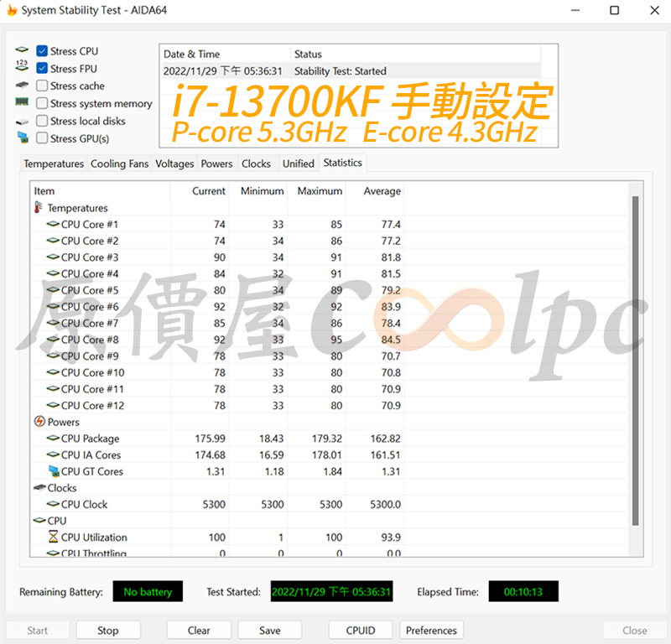Select the Stability Test: Started log entry
Viewport: 671px width, 644px height.
pos(351,70)
